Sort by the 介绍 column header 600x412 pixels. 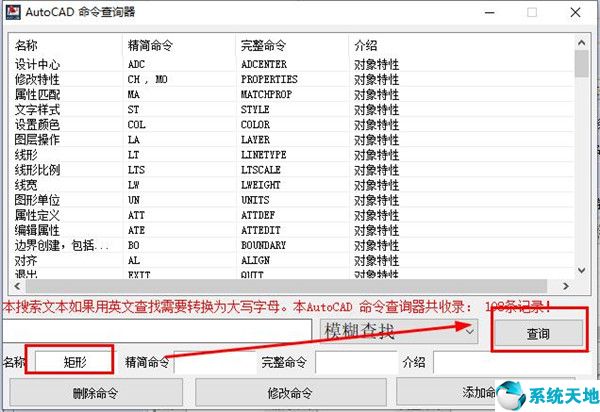(461, 46)
